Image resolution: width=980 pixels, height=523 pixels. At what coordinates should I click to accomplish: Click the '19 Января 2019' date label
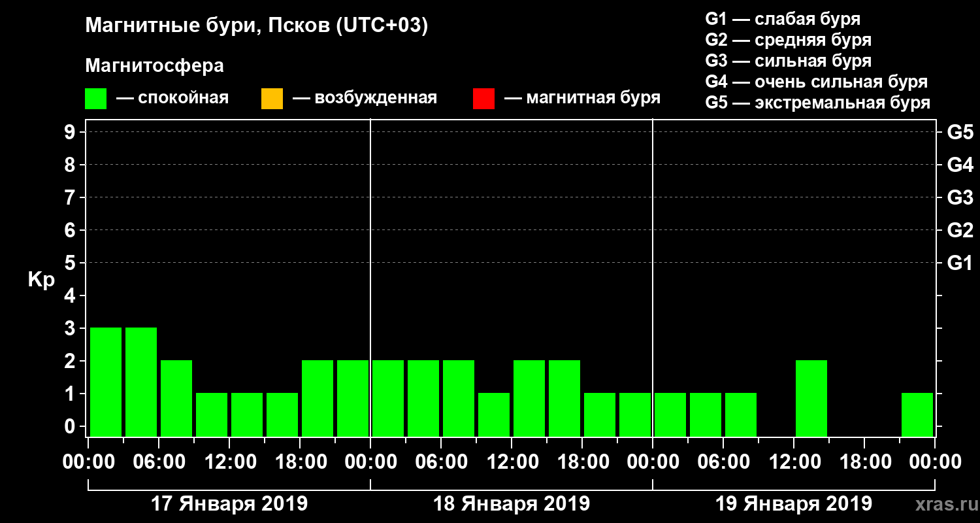coord(794,504)
